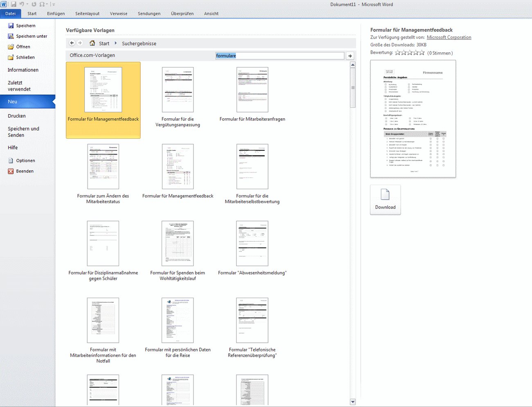The height and width of the screenshot is (407, 532).
Task: Click the Word program icon in the title bar
Action: [3, 4]
